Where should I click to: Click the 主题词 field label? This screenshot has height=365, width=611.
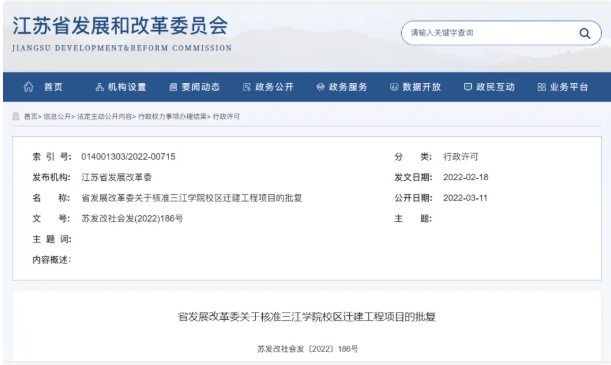click(51, 239)
